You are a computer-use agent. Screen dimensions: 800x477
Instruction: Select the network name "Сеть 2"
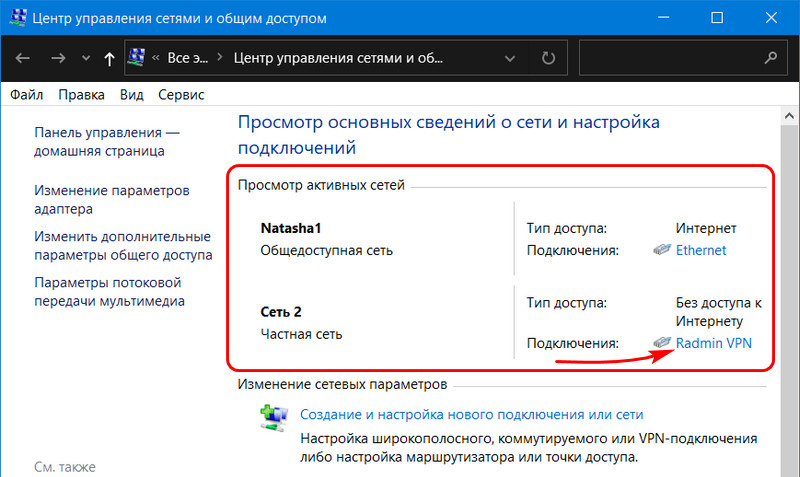click(x=281, y=312)
